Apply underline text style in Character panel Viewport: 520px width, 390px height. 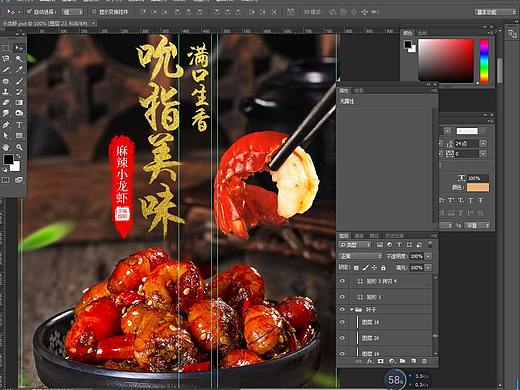(x=470, y=200)
